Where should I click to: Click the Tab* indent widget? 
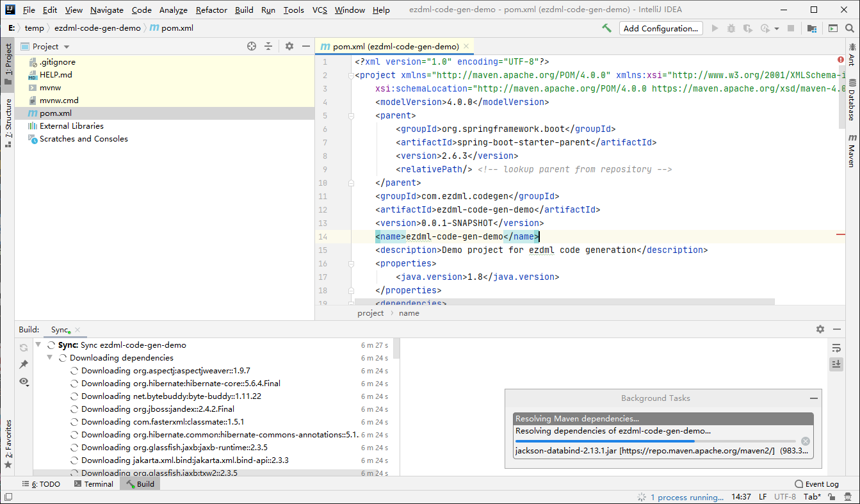click(812, 497)
